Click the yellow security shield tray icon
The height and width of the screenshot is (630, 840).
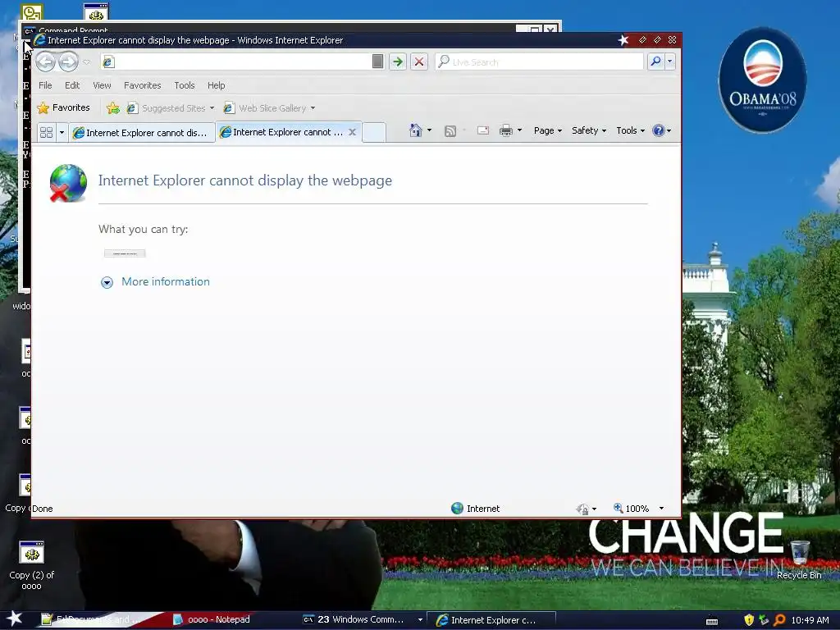(749, 620)
